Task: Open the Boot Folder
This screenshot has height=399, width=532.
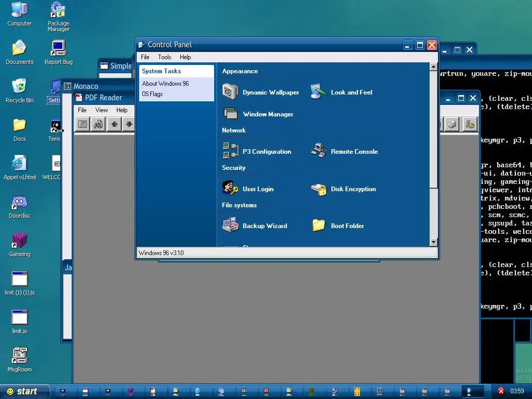Action: coord(337,225)
